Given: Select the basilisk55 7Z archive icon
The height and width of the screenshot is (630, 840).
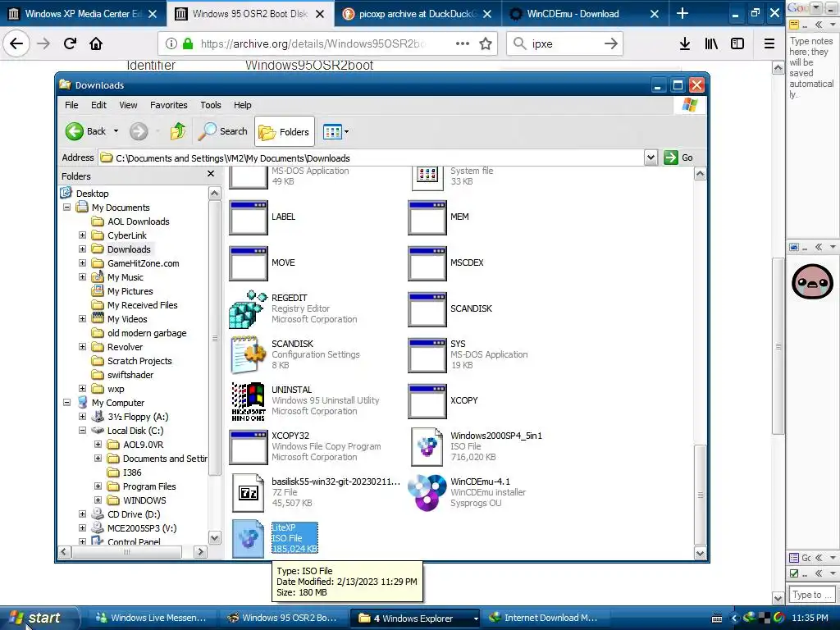Looking at the screenshot, I should (x=249, y=493).
